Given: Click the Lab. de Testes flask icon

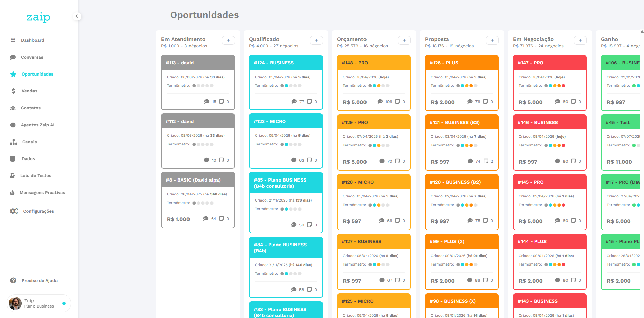Looking at the screenshot, I should (13, 176).
